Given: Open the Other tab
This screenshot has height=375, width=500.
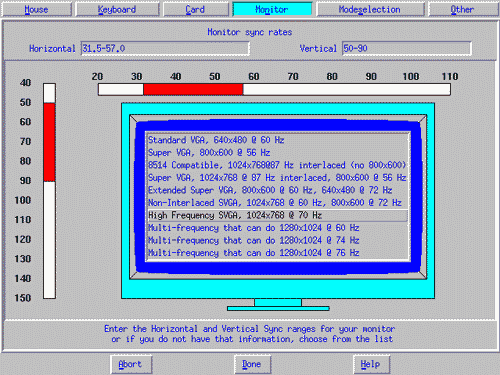Looking at the screenshot, I should coord(463,9).
